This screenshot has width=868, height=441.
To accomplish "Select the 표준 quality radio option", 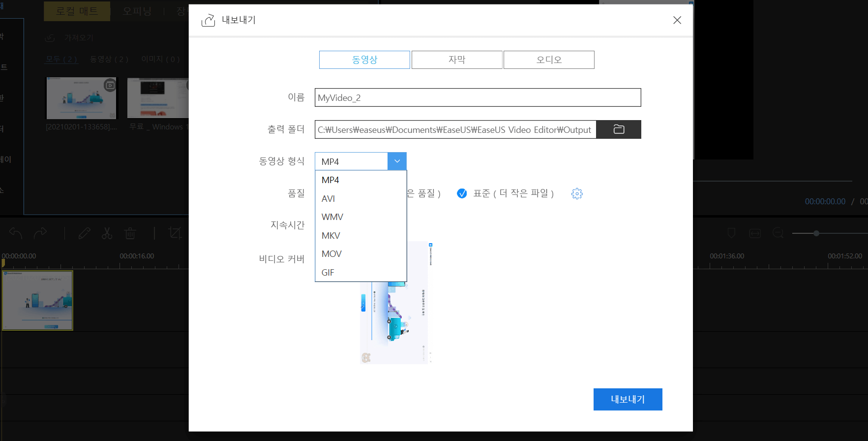I will 462,193.
